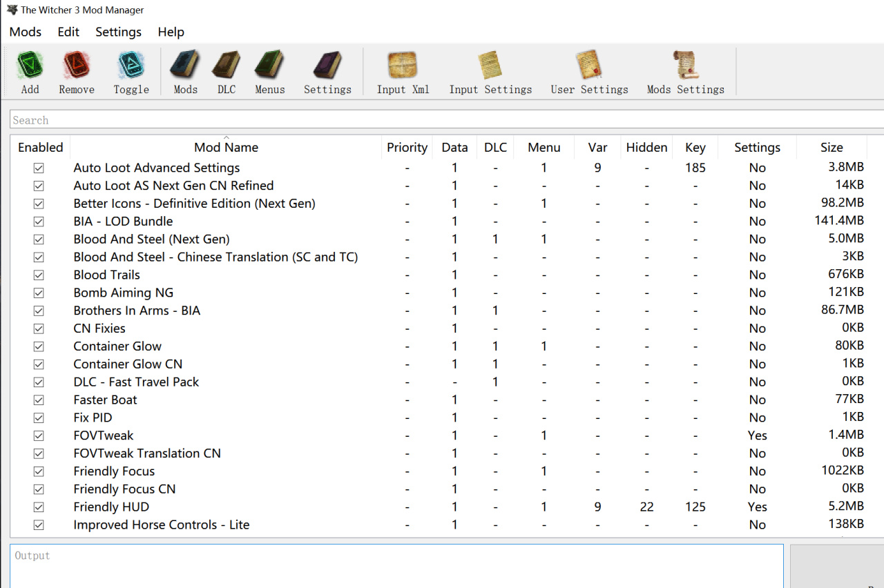Click the 1022KB size cell
Screen dimensions: 884x588
843,471
